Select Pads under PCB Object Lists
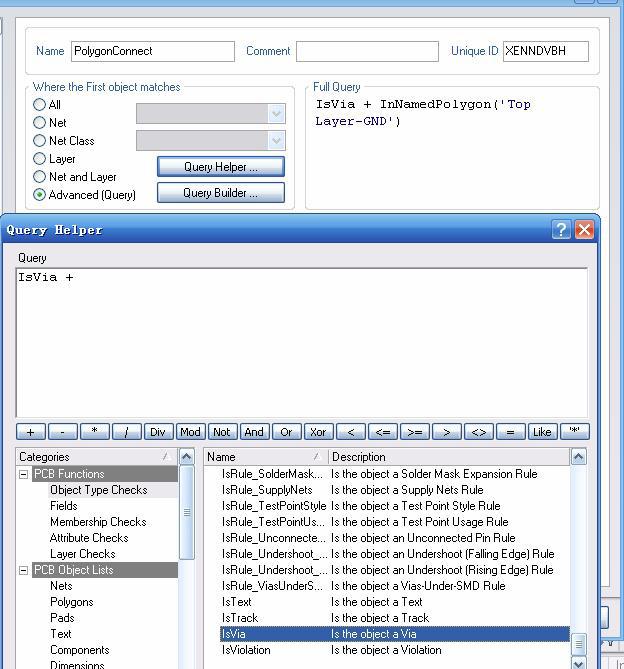624x669 pixels. pyautogui.click(x=62, y=618)
